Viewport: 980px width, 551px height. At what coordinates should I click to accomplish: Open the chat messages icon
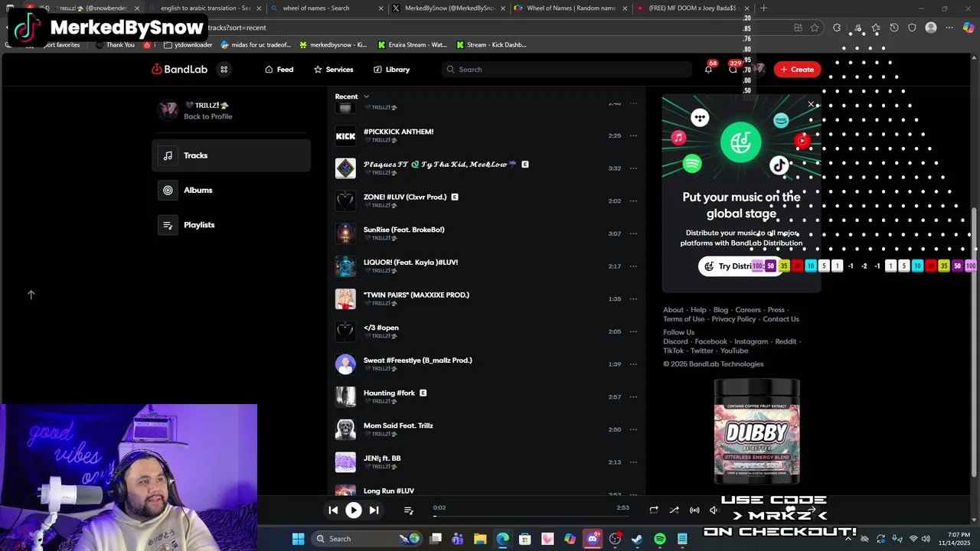click(733, 69)
